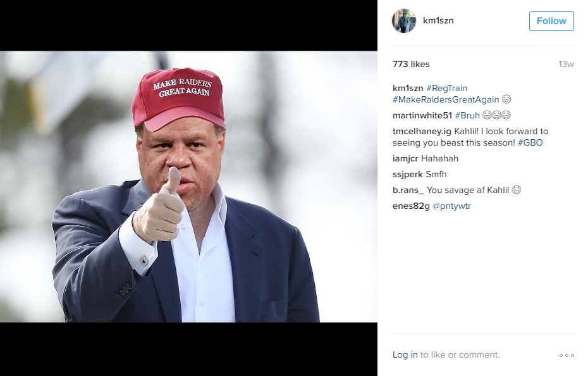View the 773 likes list
The height and width of the screenshot is (376, 588).
click(x=411, y=64)
